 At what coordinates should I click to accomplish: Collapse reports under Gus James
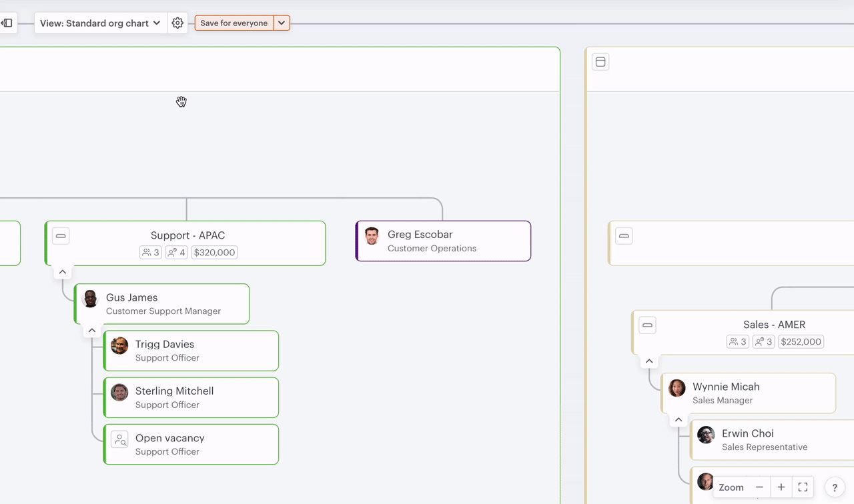pyautogui.click(x=92, y=331)
